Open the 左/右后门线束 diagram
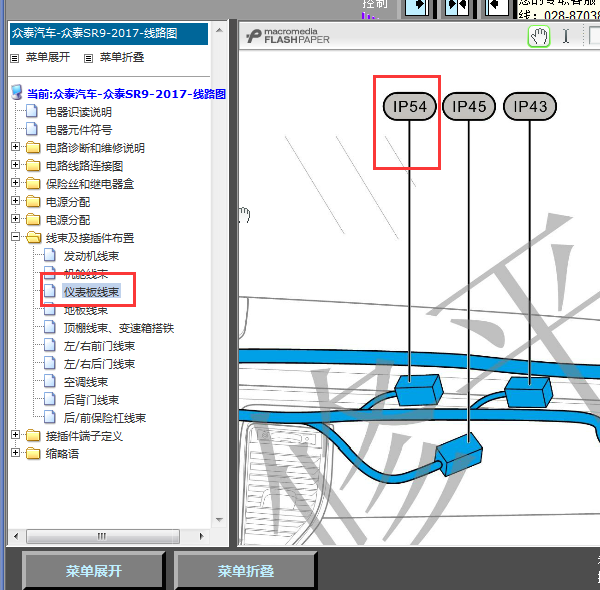 99,364
